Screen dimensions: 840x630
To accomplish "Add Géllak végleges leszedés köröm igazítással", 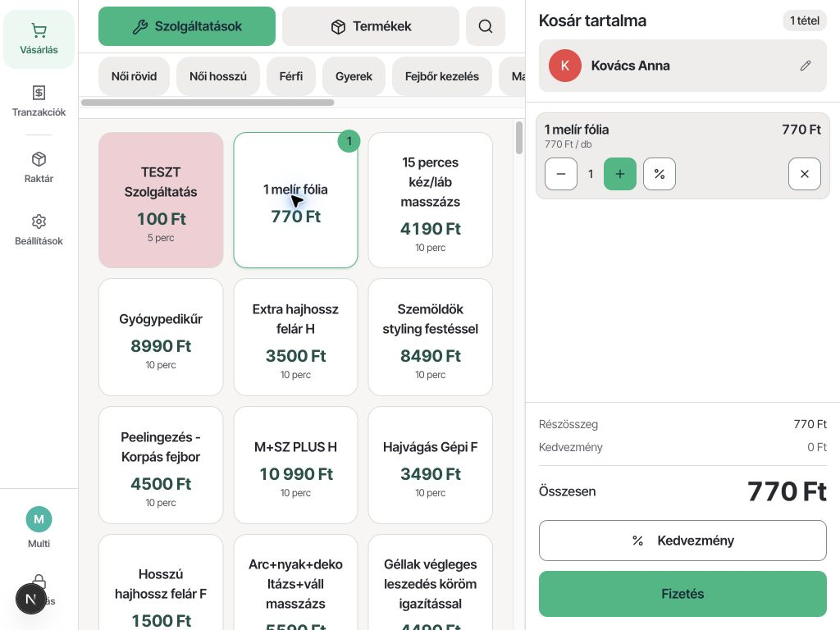I will [430, 582].
